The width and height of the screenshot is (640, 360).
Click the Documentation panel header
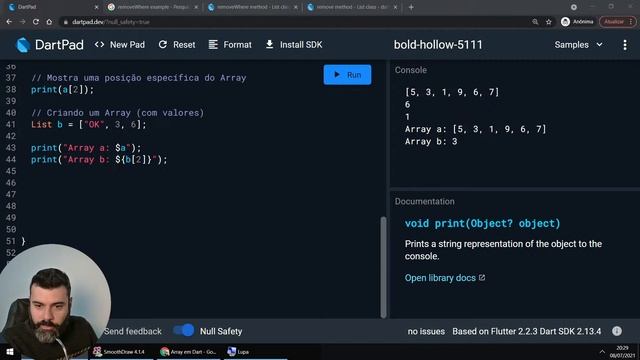pos(424,201)
